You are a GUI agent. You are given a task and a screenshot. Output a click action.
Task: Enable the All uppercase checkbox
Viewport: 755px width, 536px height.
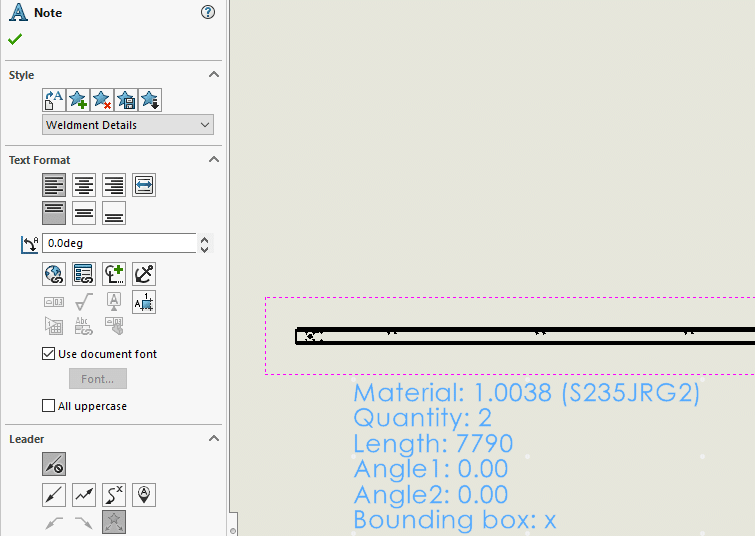pos(48,406)
